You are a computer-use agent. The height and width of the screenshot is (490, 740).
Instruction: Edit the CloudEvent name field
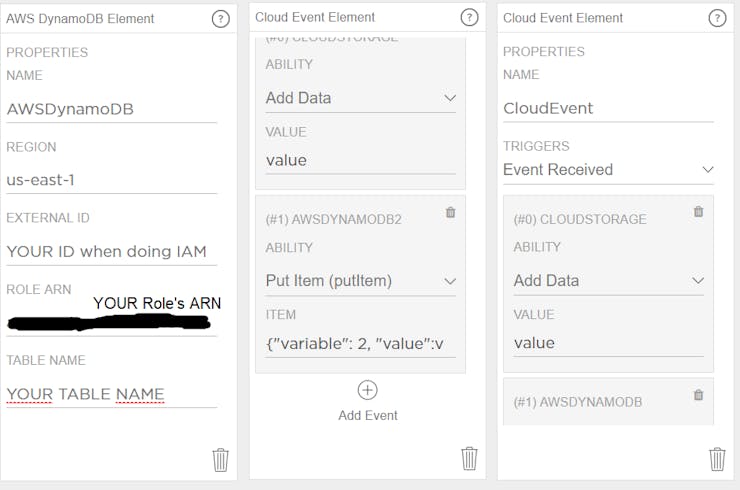608,109
